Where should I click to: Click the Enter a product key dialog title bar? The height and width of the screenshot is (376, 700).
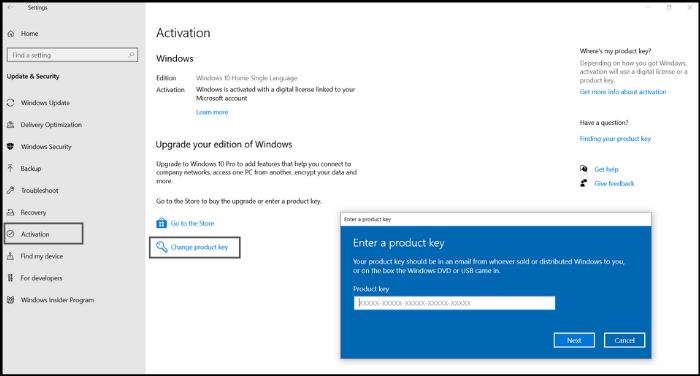496,219
